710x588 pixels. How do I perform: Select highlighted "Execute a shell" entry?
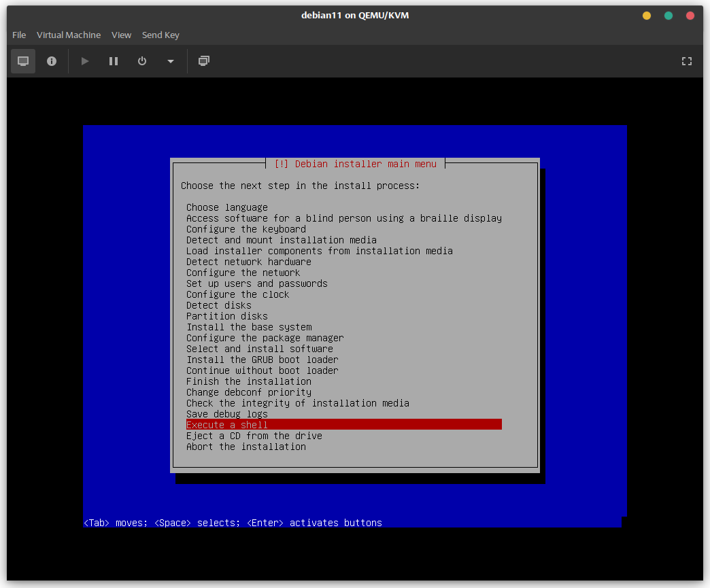[227, 425]
